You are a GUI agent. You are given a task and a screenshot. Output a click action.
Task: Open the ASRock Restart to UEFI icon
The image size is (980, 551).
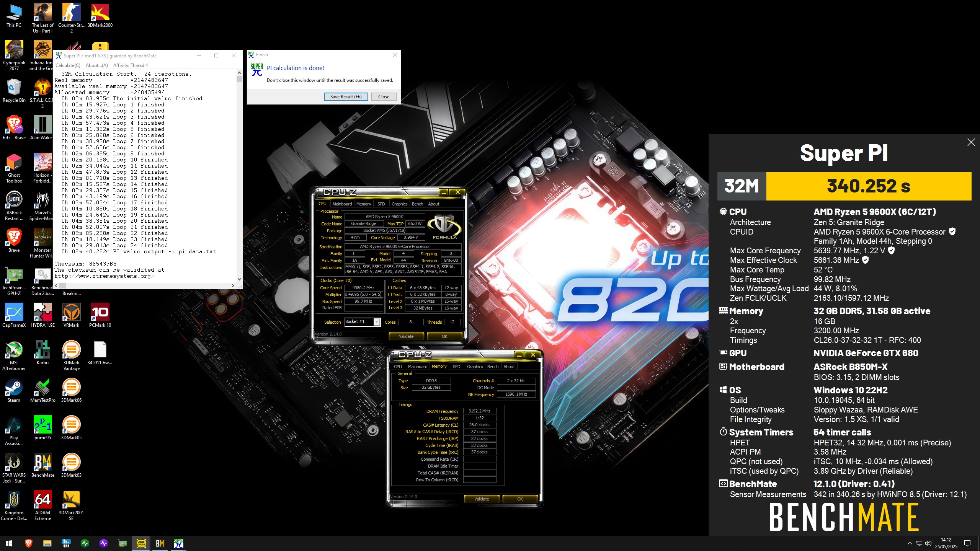(x=14, y=205)
